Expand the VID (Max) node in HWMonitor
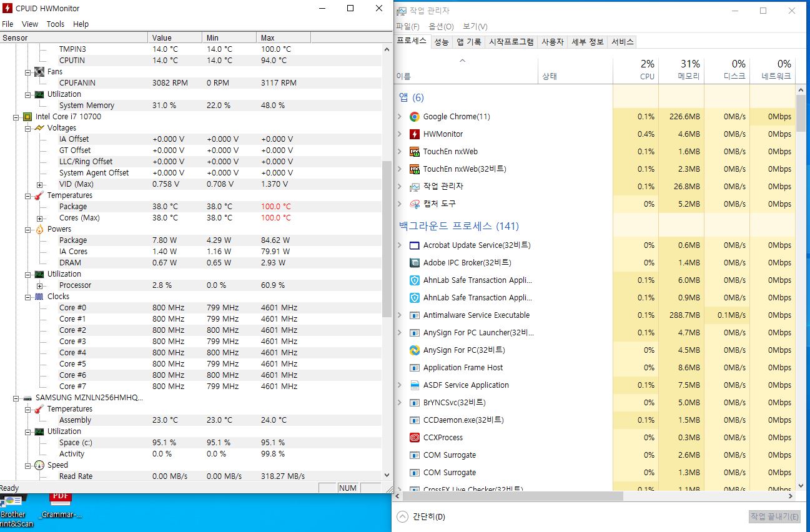 (40, 184)
